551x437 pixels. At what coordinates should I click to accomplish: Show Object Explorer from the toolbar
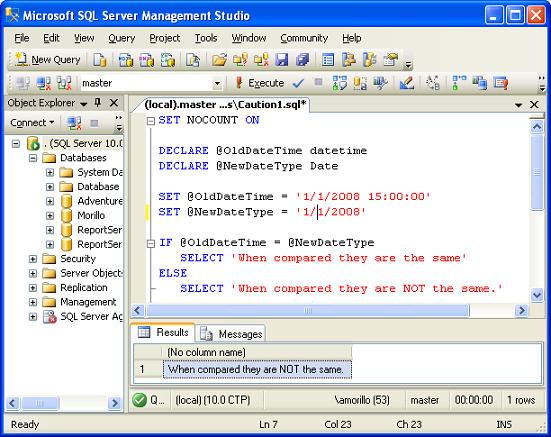click(x=349, y=60)
